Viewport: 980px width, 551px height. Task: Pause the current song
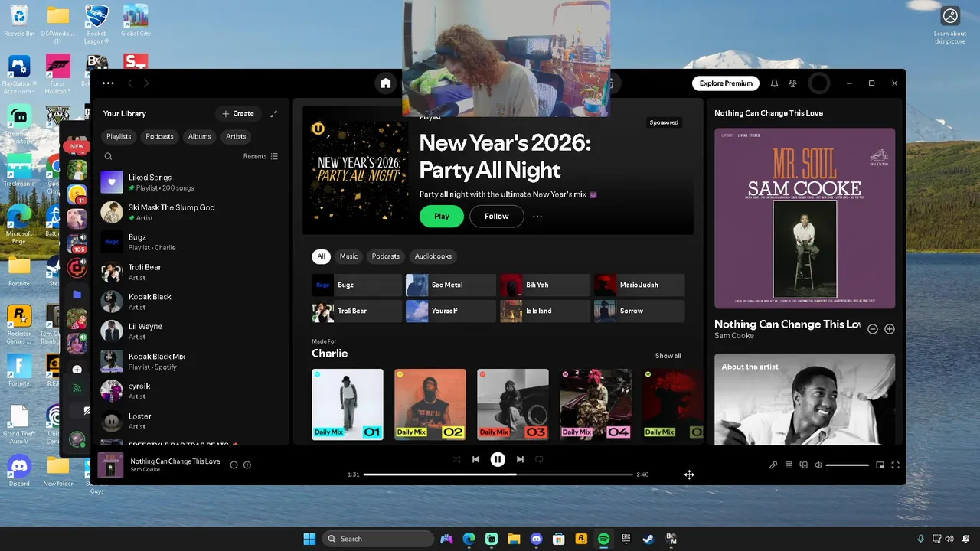pyautogui.click(x=498, y=459)
